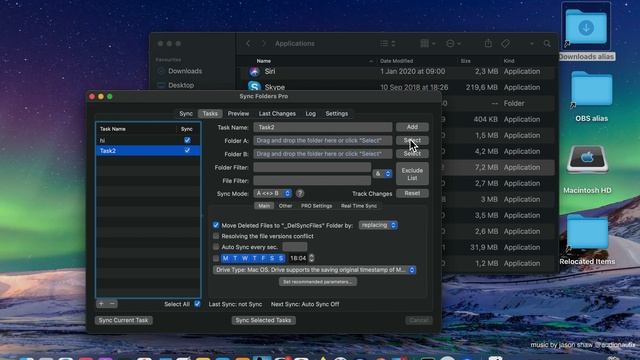Click Sync Selected Tasks button

tap(263, 320)
